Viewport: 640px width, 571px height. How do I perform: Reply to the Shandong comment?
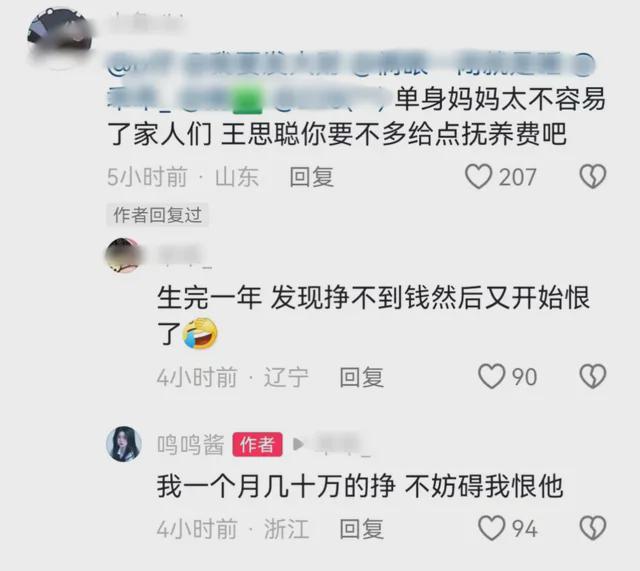click(311, 177)
